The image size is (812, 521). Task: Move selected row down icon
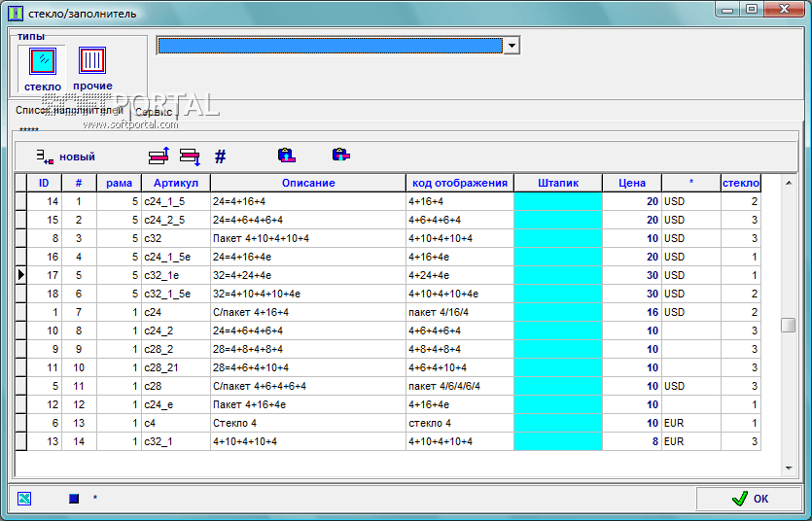pos(190,156)
